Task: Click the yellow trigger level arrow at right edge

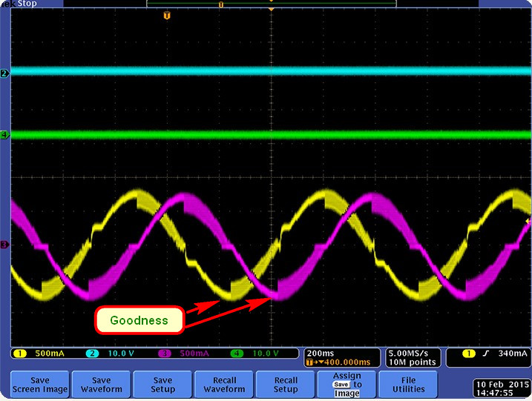Action: [528, 221]
